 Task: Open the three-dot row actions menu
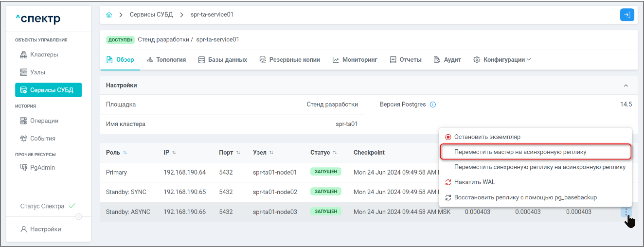[626, 212]
